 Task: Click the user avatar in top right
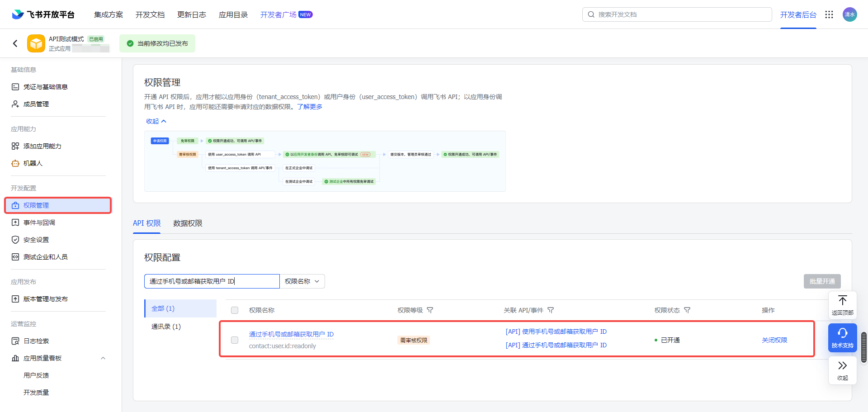tap(849, 14)
